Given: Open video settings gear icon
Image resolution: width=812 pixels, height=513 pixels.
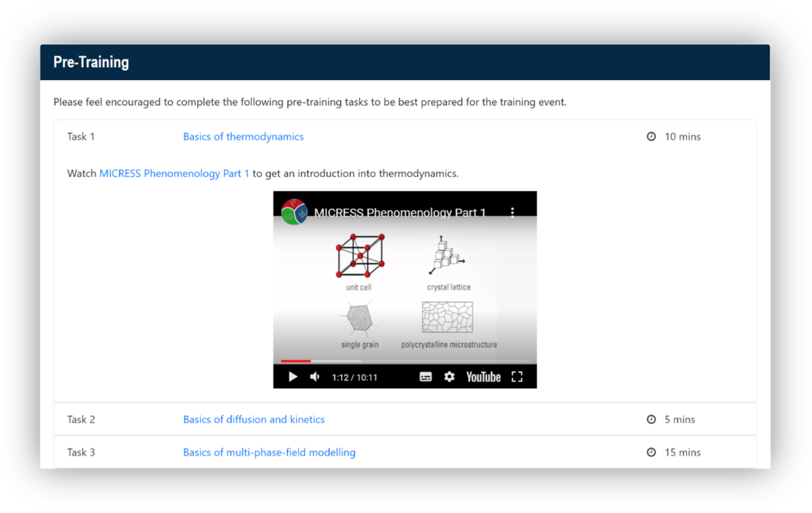Looking at the screenshot, I should [x=449, y=376].
